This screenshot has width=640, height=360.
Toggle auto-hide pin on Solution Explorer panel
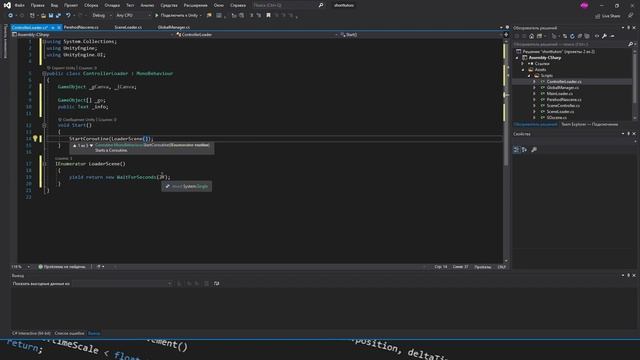coord(628,28)
